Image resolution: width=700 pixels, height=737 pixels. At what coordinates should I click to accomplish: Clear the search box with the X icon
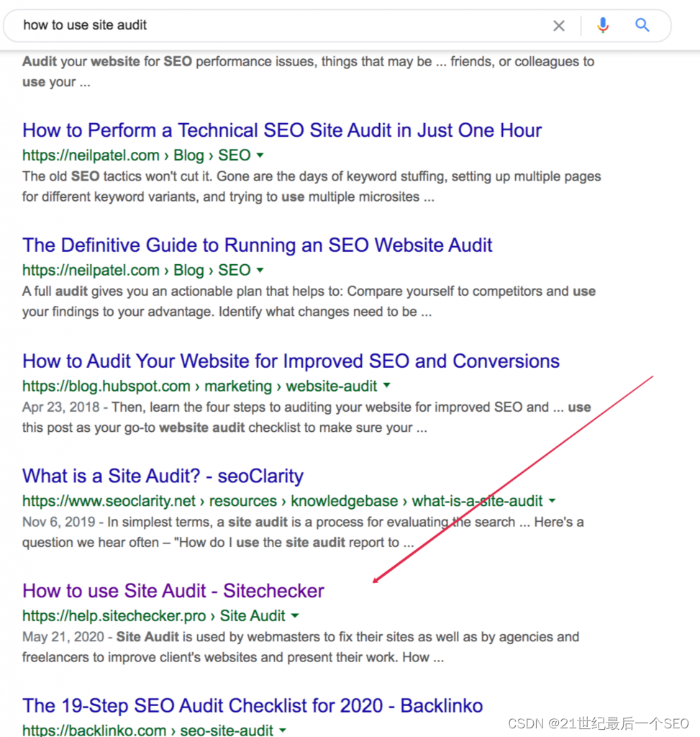coord(558,25)
